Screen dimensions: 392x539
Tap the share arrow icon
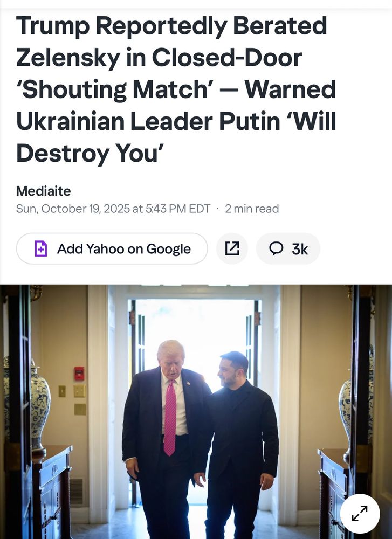pyautogui.click(x=232, y=248)
